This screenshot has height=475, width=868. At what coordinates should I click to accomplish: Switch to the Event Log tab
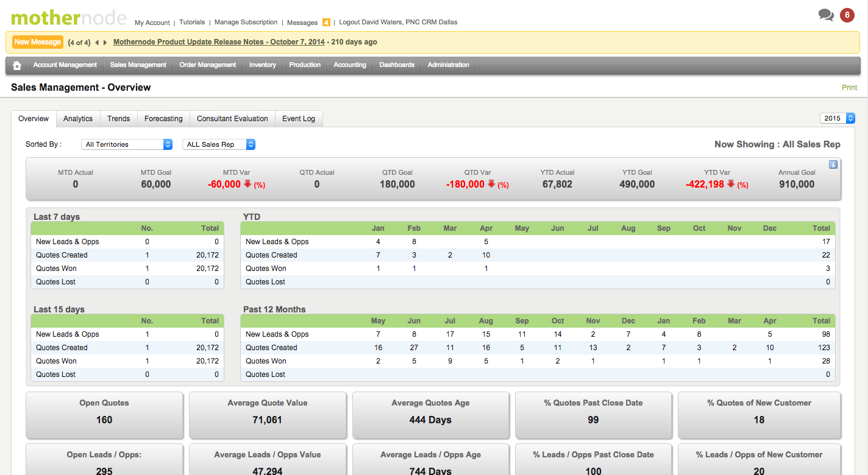[x=299, y=118]
